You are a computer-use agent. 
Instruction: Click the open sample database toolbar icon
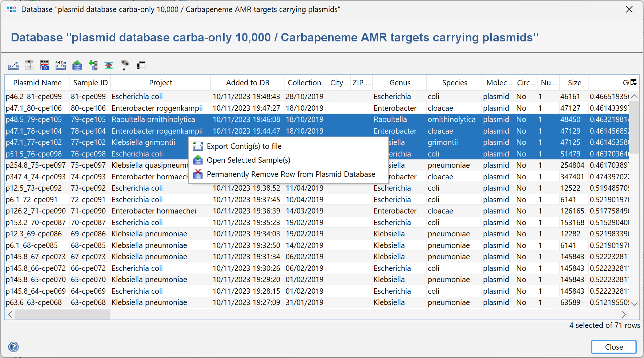[77, 65]
